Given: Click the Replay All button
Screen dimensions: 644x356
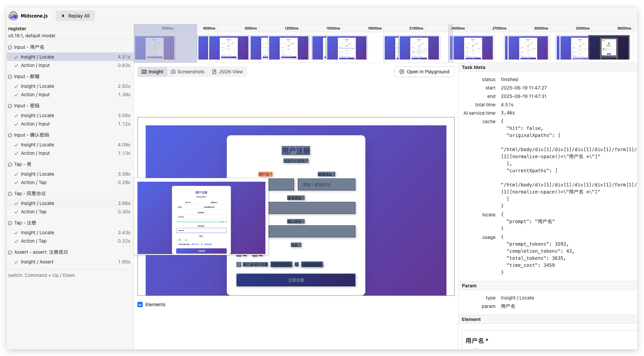Looking at the screenshot, I should [x=75, y=16].
